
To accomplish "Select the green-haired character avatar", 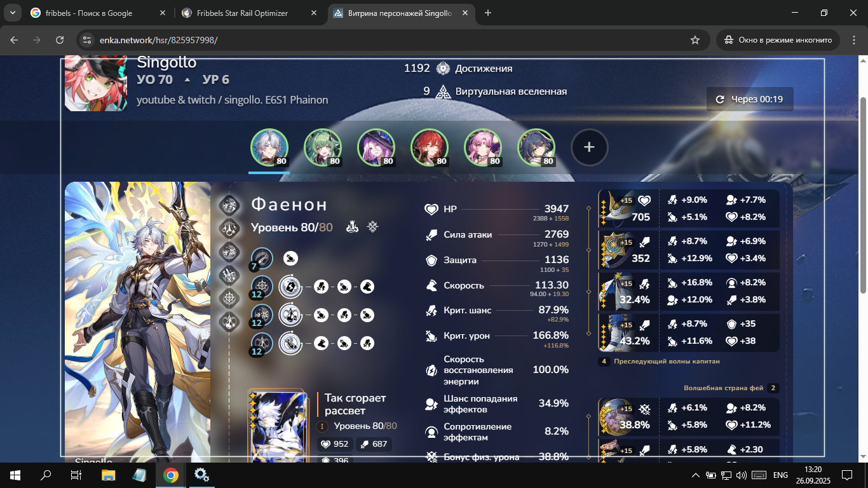I will coord(323,148).
